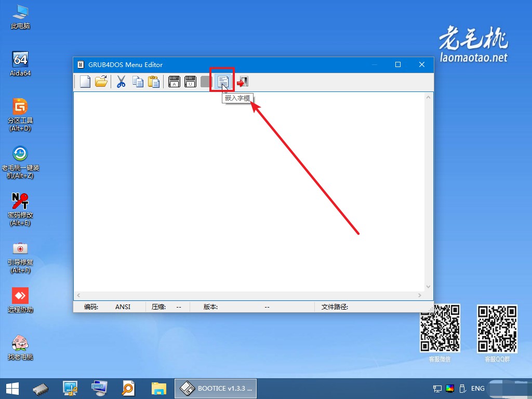The height and width of the screenshot is (399, 532).
Task: Save file as ANSI (floppy A)
Action: point(174,82)
